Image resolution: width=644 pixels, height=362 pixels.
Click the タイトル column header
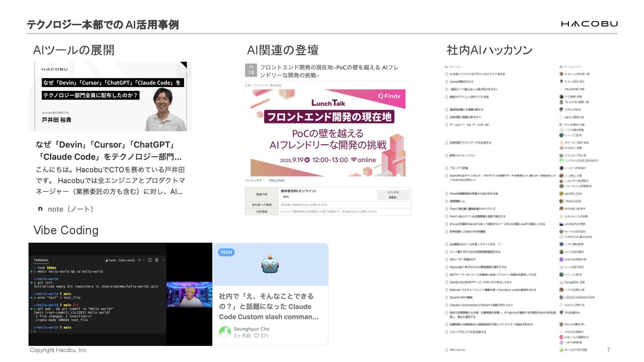[x=454, y=67]
